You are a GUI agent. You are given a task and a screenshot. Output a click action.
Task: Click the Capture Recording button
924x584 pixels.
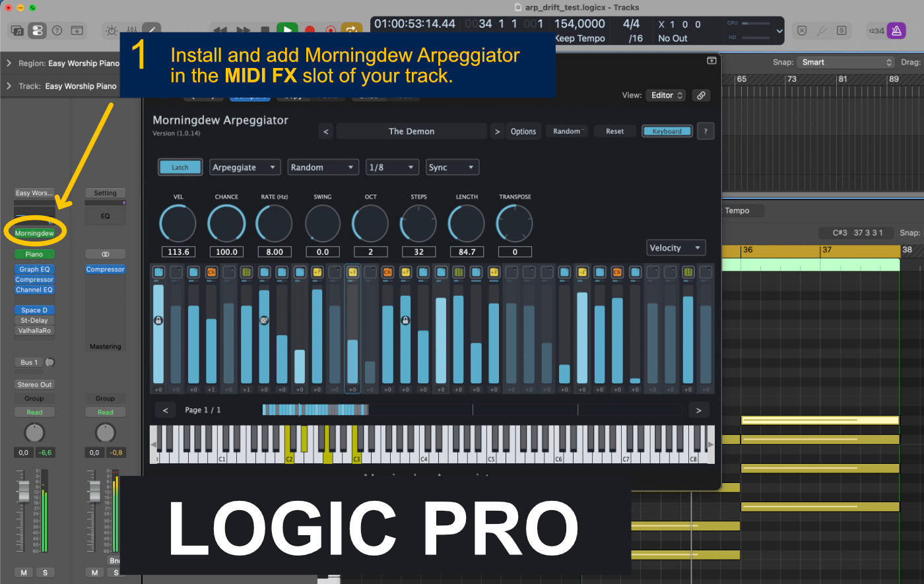tap(330, 30)
